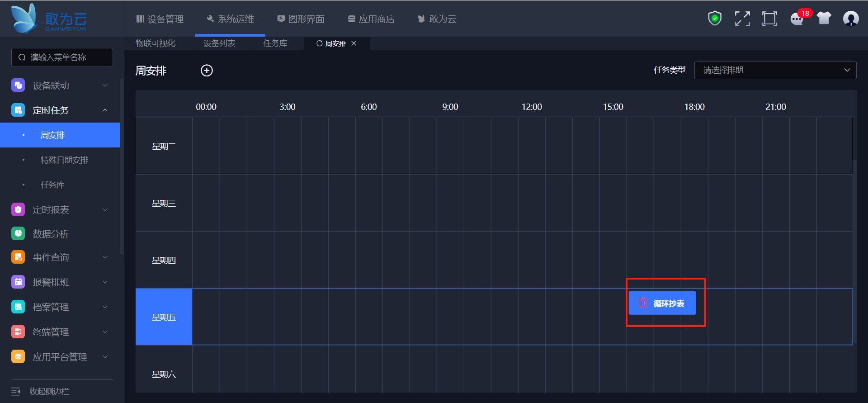Click the security shield icon

tap(715, 19)
